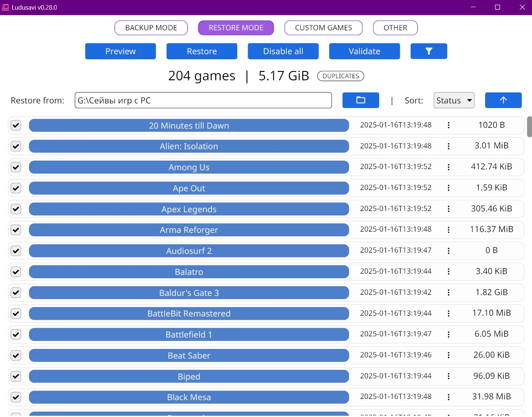Open more options for Apex Legends
The image size is (532, 417).
coord(448,209)
